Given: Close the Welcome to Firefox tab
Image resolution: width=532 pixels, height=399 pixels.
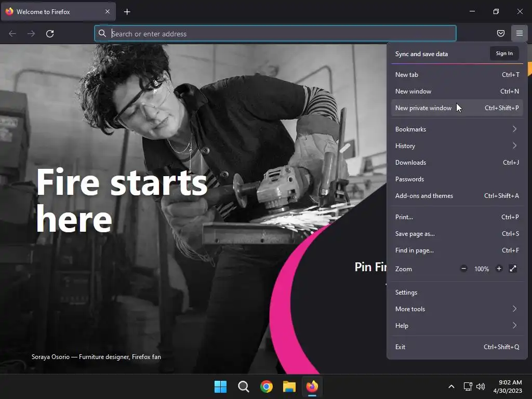Looking at the screenshot, I should point(107,11).
